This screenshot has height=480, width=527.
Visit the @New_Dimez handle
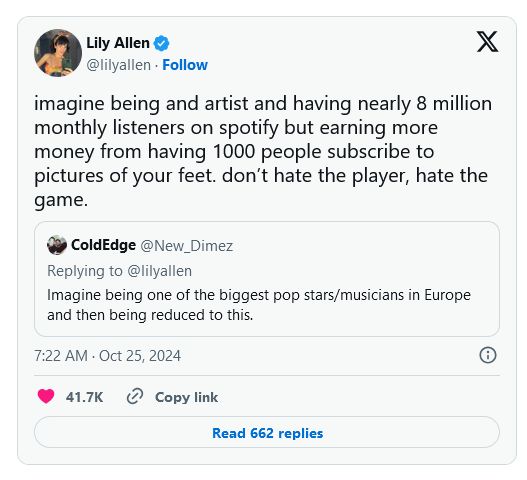(x=187, y=246)
